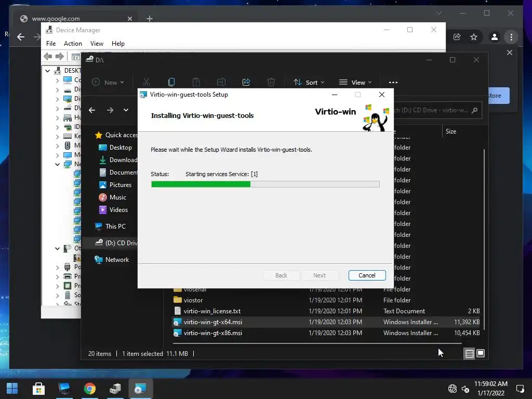The width and height of the screenshot is (532, 399).
Task: Close the www.google.com Chrome tab
Action: 129,19
